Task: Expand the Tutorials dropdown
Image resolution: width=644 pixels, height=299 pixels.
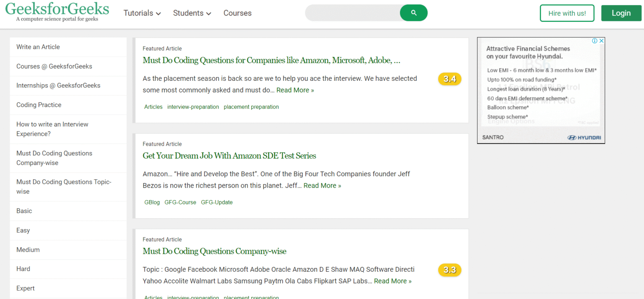Action: (x=142, y=13)
